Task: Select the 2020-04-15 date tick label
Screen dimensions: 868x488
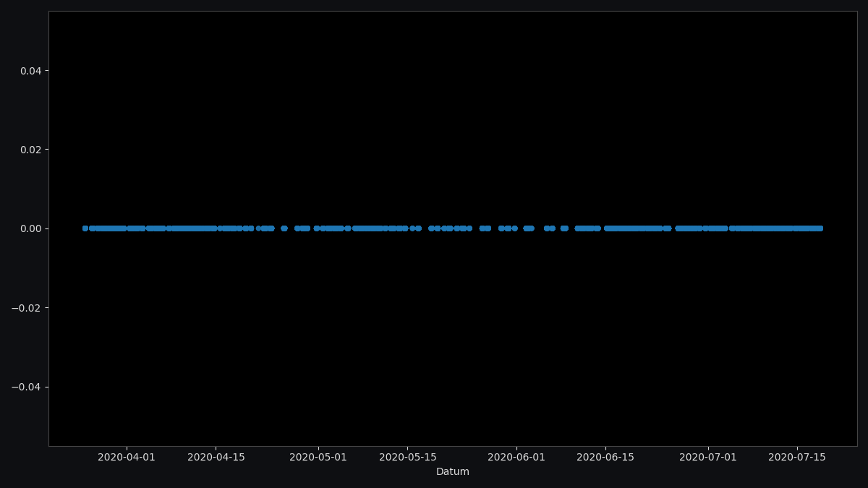Action: (x=216, y=457)
